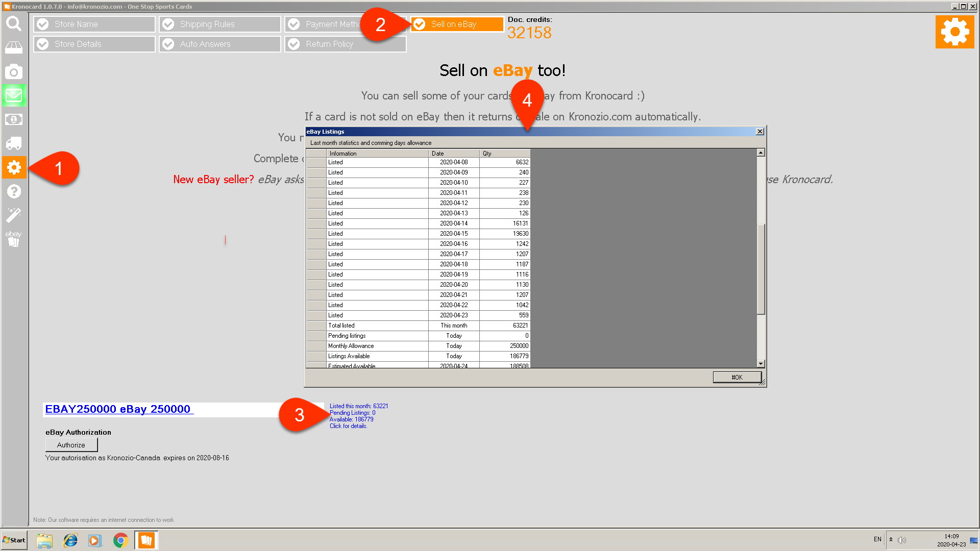This screenshot has height=551, width=980.
Task: Click the Doc. credits value 32158
Action: [529, 33]
